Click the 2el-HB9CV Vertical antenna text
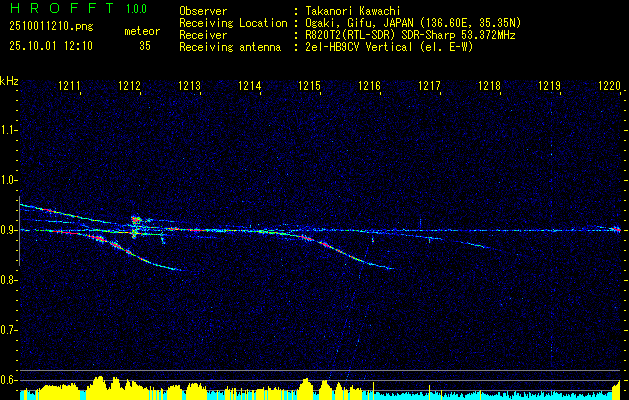This screenshot has width=629, height=400. pyautogui.click(x=388, y=47)
